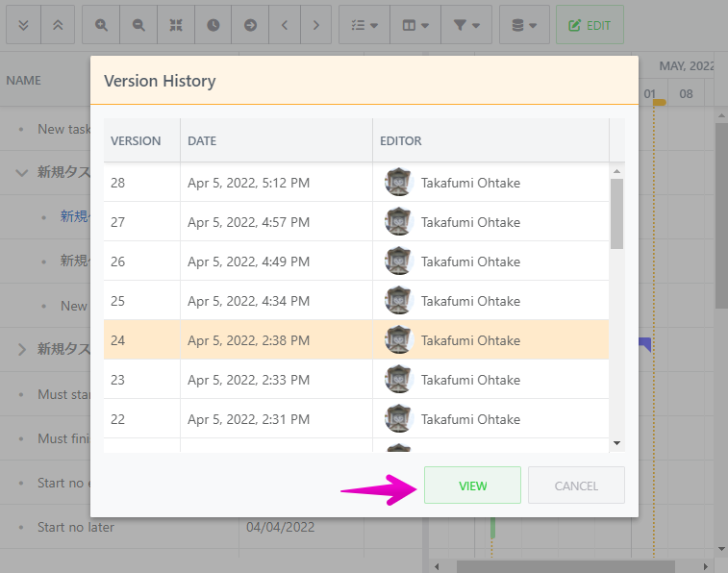Click the collapse all double-chevron up icon
Image resolution: width=728 pixels, height=573 pixels.
[x=58, y=25]
